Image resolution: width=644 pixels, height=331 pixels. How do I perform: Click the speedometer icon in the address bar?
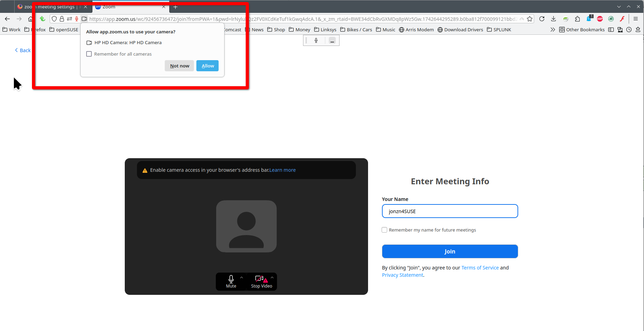(x=522, y=19)
